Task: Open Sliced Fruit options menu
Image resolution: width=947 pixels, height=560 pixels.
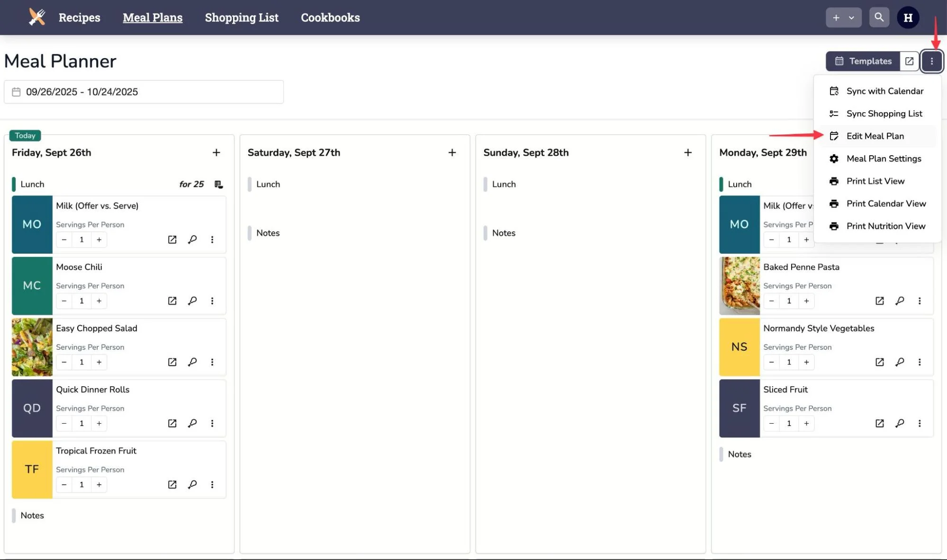Action: click(x=920, y=423)
